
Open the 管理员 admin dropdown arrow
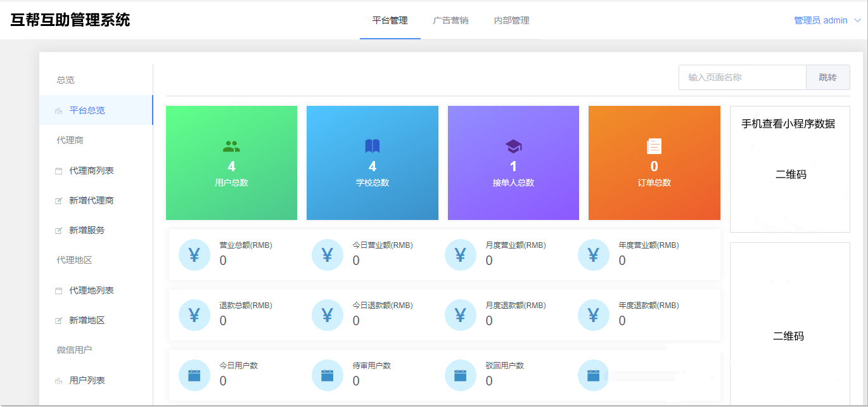point(858,20)
